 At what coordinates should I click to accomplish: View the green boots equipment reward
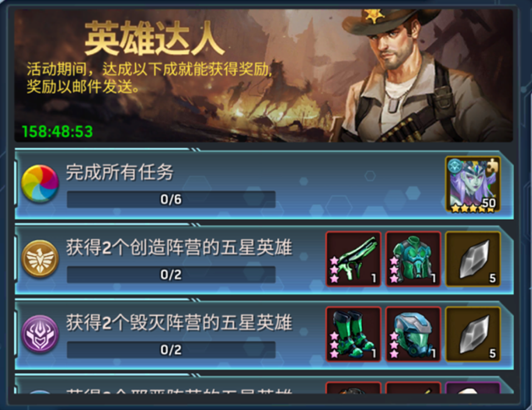tap(353, 334)
